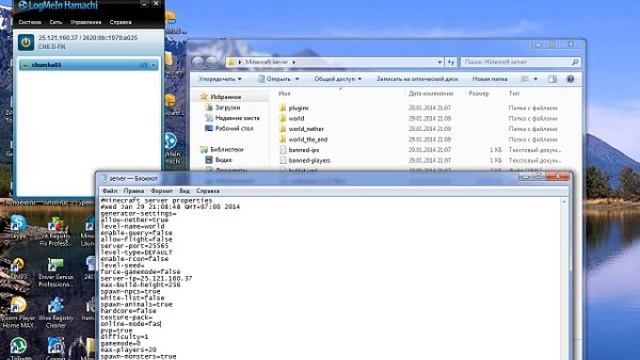Click the max-players=20 line in Notepad
640x360 pixels.
pos(128,350)
